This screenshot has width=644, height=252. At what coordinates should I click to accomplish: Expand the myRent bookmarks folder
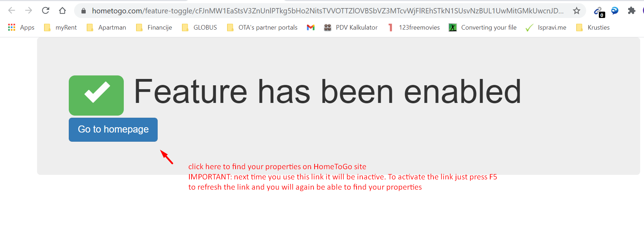[60, 27]
